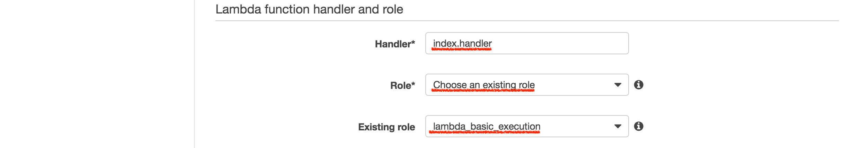The height and width of the screenshot is (148, 868).
Task: Click the "lambda_basic_execution" selected value
Action: click(486, 126)
